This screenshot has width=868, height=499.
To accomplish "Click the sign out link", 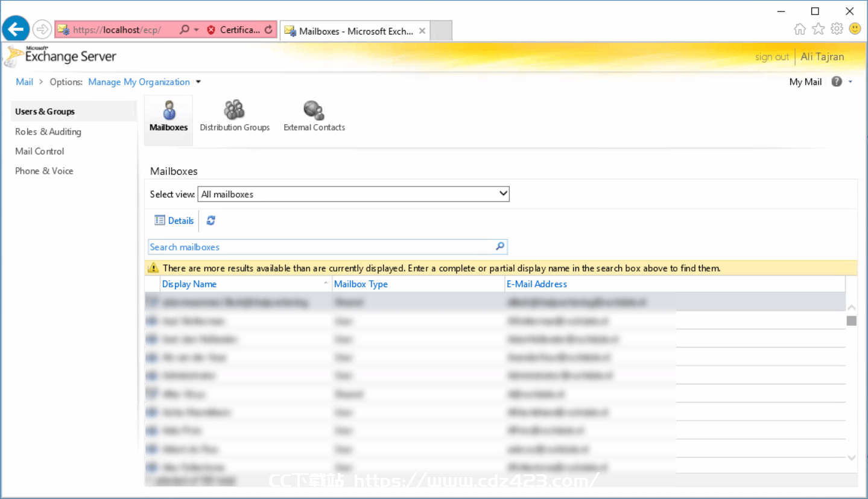I will (x=771, y=57).
